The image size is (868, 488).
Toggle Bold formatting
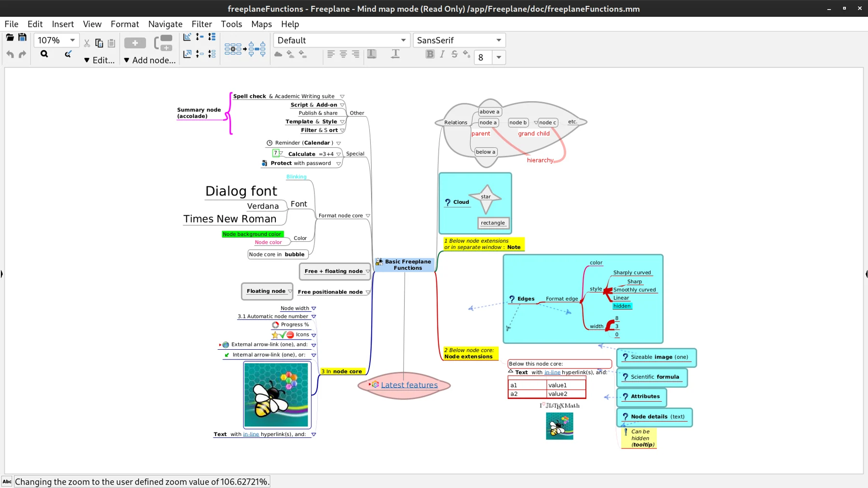point(430,54)
